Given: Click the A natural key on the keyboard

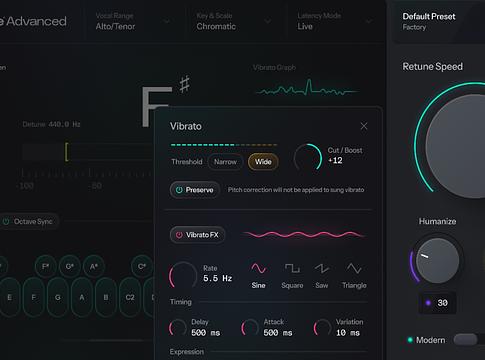Looking at the screenshot, I should click(x=82, y=297).
